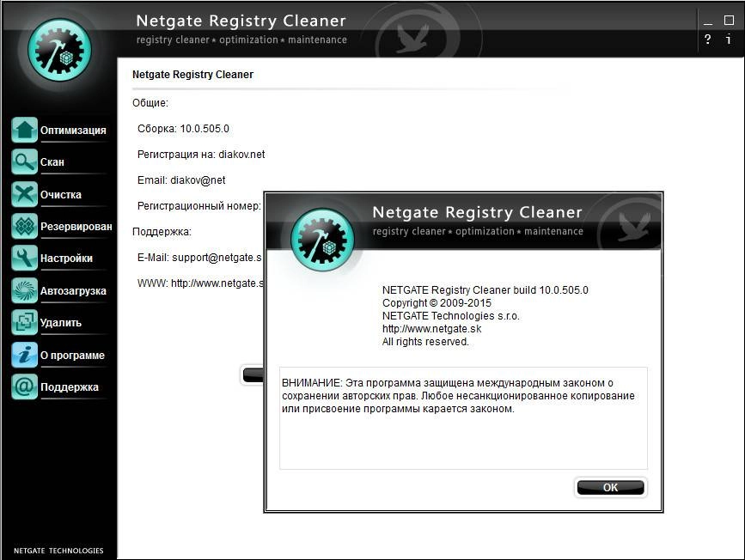Open the Настройки section
The image size is (745, 560).
66,259
